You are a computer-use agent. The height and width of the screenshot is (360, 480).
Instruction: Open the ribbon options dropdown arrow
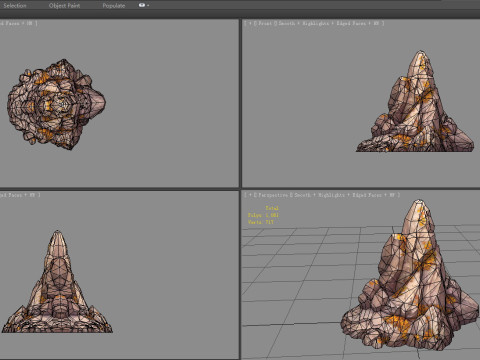coord(148,6)
